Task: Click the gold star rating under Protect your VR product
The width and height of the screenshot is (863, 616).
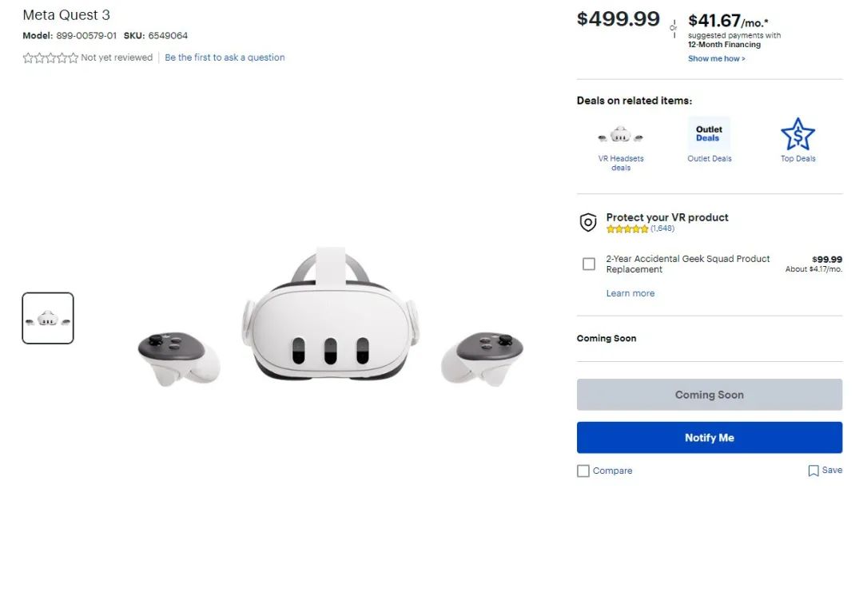Action: click(627, 229)
